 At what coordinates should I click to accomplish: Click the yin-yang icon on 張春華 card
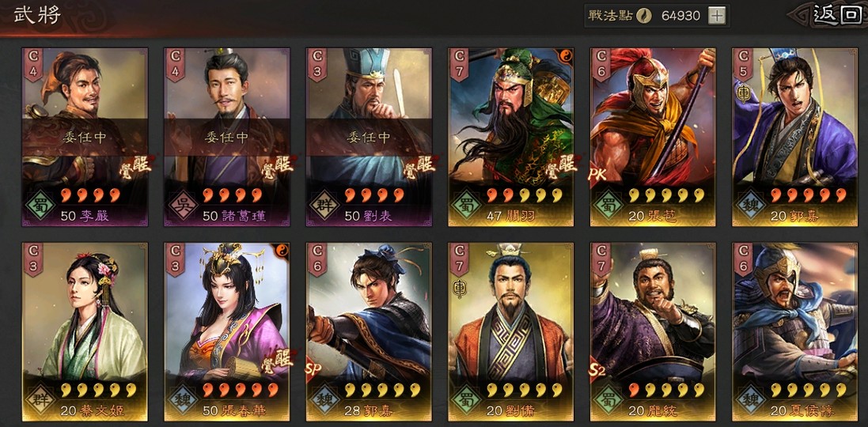point(281,251)
